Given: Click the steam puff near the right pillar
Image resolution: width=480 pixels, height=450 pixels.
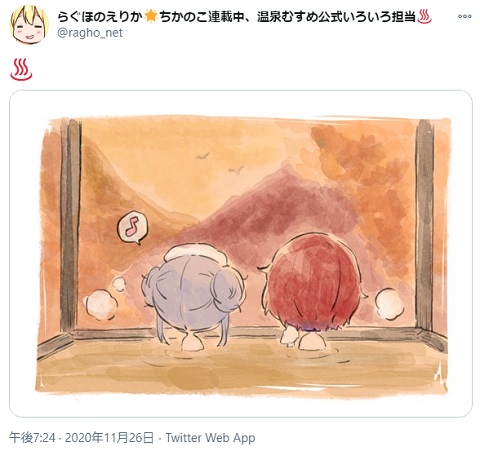Looking at the screenshot, I should tap(389, 303).
